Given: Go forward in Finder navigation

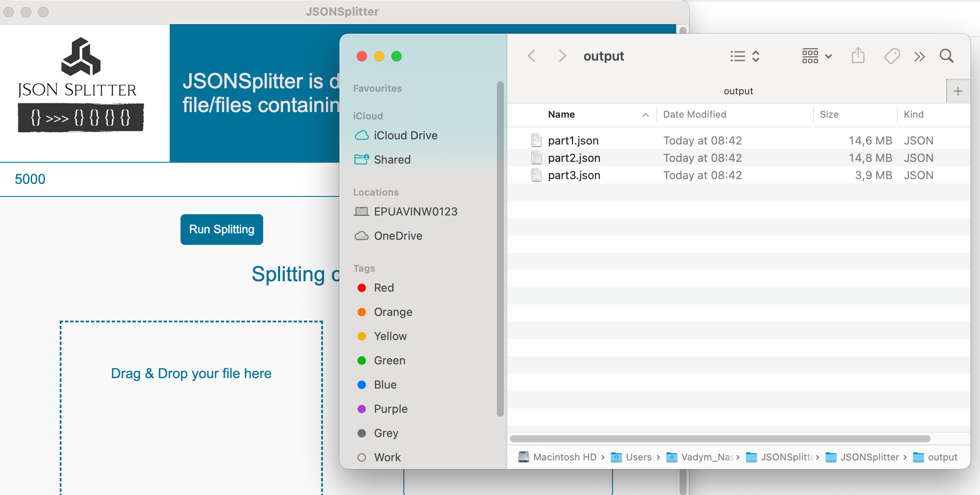Looking at the screenshot, I should (x=562, y=56).
